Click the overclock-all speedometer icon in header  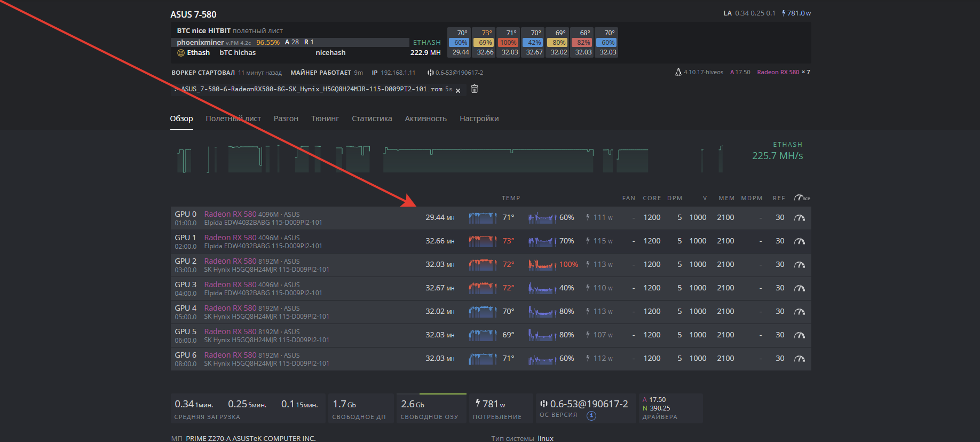click(802, 198)
